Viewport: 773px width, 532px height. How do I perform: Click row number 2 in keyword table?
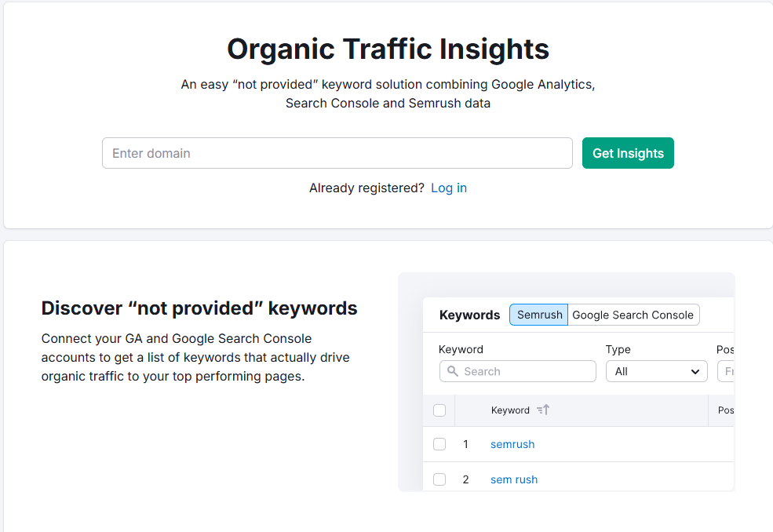coord(465,479)
